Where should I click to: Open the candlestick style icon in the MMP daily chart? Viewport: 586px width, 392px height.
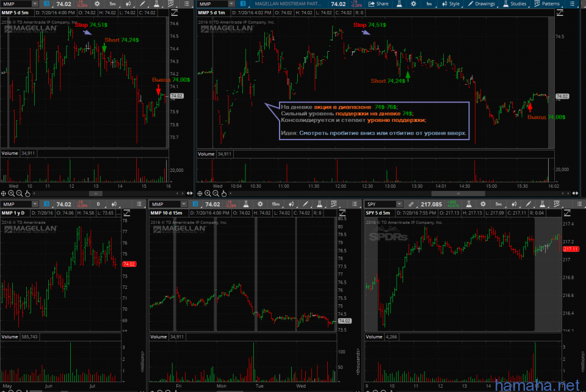click(114, 204)
